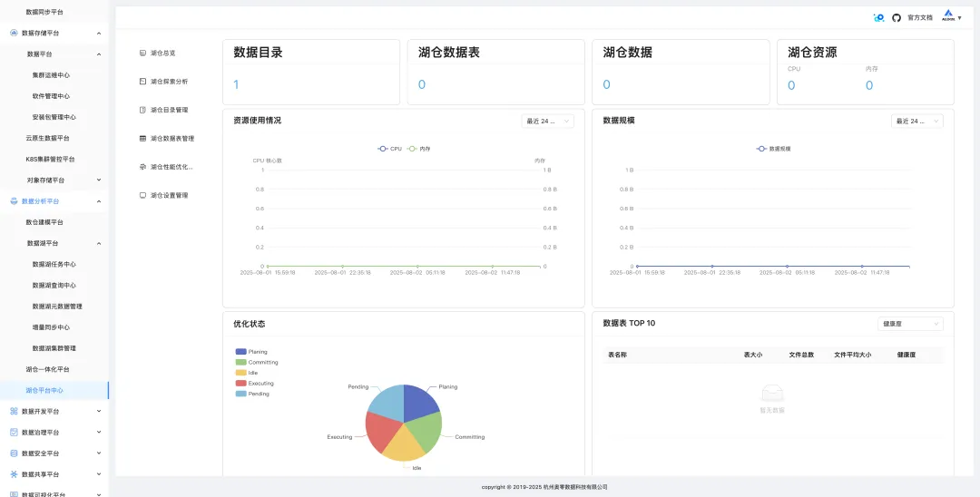Expand the 对象存储平台 chevron
Viewport: 980px width, 497px height.
click(99, 180)
